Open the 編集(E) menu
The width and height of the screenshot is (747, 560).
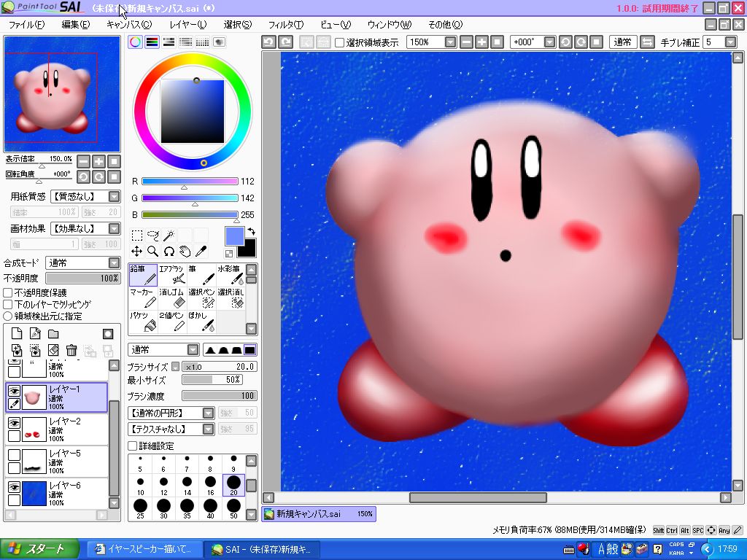(x=75, y=25)
